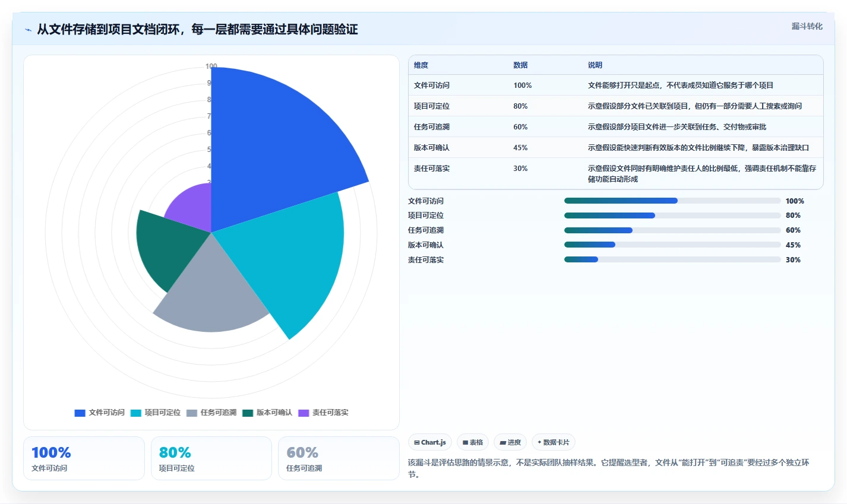The height and width of the screenshot is (504, 847).
Task: Click the 45% value in table
Action: point(520,148)
